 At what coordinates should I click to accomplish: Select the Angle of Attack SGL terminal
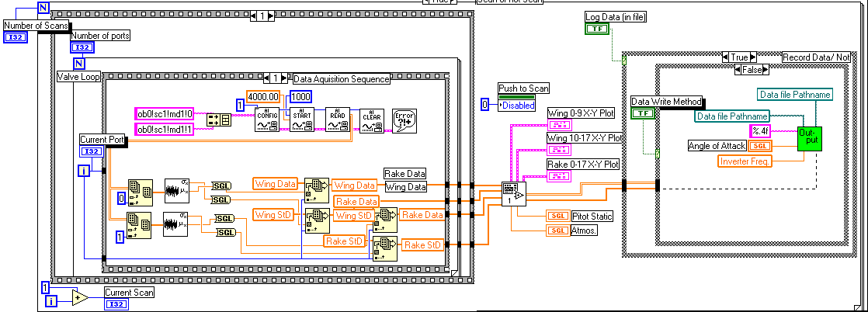[x=759, y=145]
